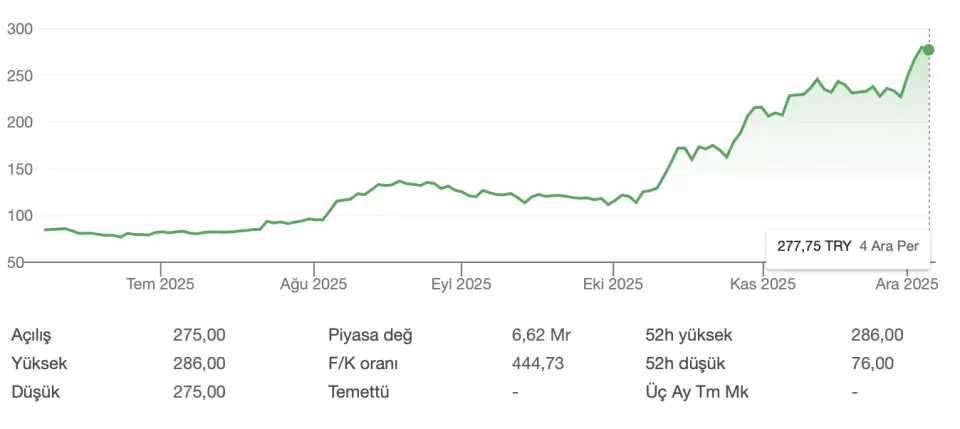Click the Tem 2025 axis label
Image resolution: width=960 pixels, height=429 pixels.
coord(160,284)
